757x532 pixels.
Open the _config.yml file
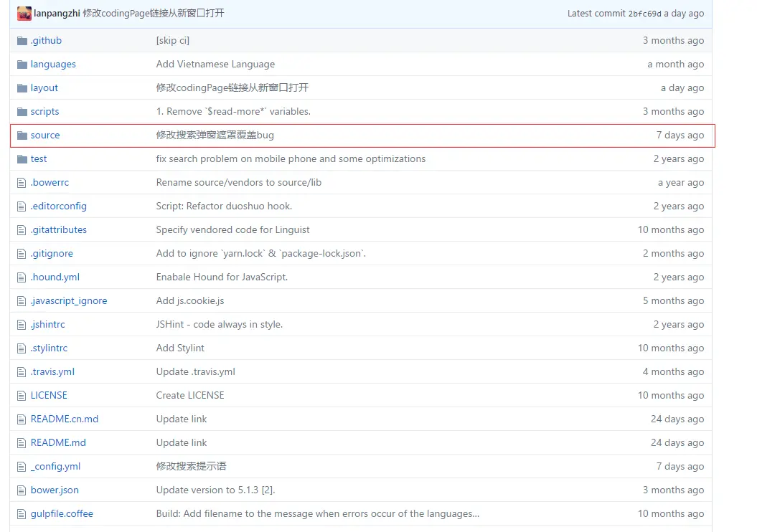coord(55,466)
